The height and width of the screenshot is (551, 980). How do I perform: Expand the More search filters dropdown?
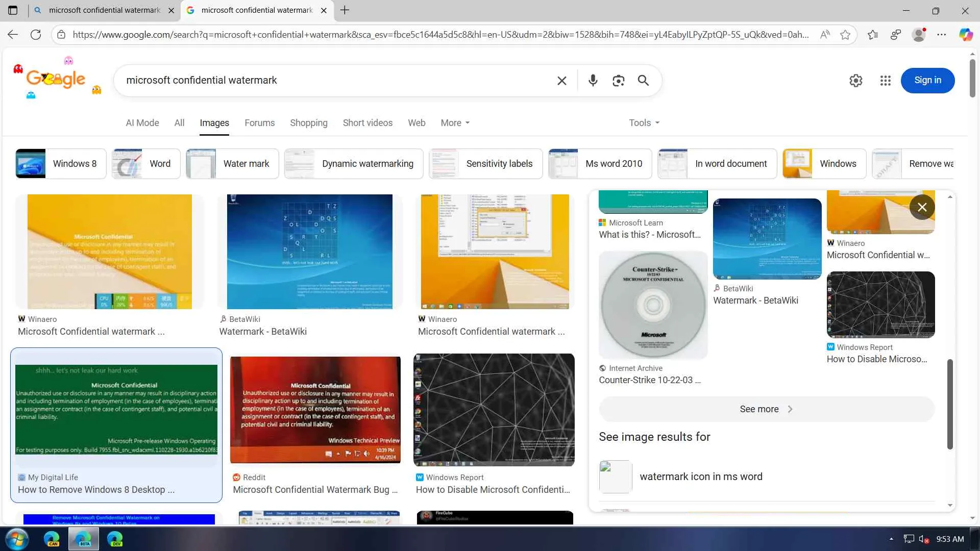click(x=455, y=123)
